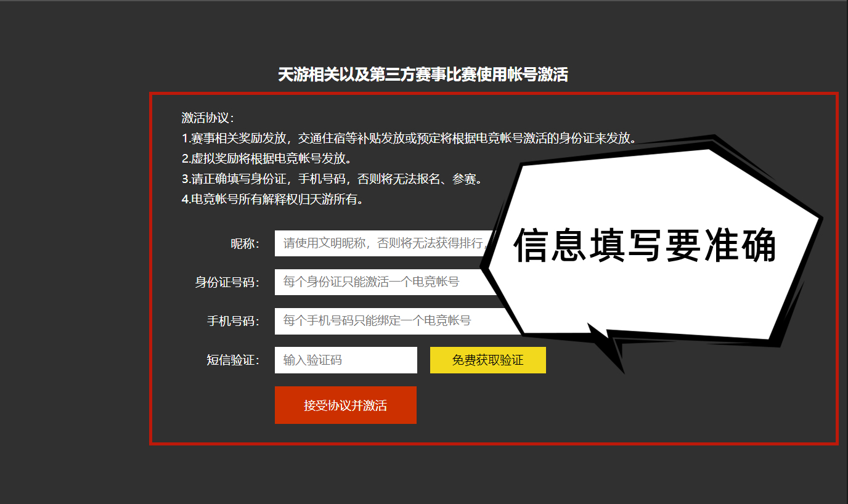The image size is (848, 504).
Task: Click agreement line 4 about 电竞帐号所有解释权
Action: pos(273,200)
